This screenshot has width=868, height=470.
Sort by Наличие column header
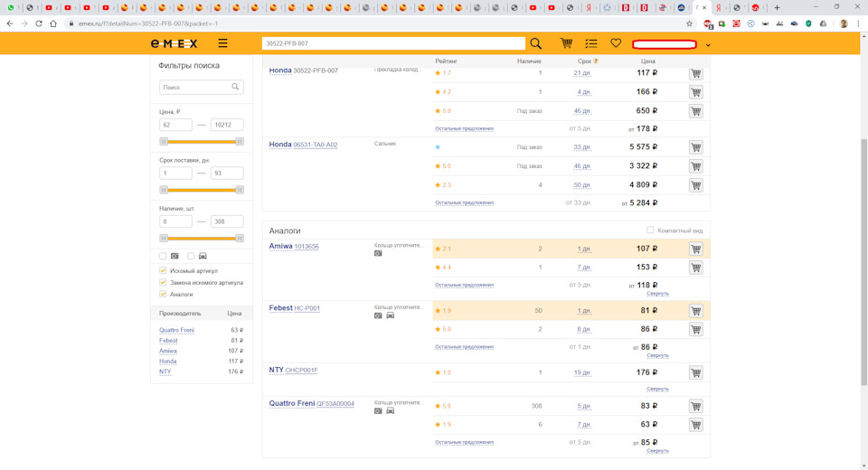point(529,61)
